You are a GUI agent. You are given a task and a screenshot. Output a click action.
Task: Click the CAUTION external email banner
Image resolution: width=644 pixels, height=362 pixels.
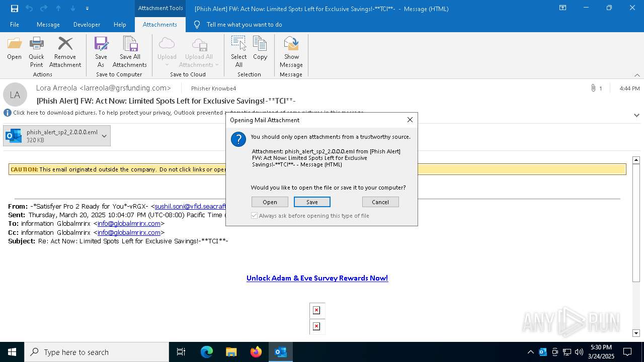point(317,169)
